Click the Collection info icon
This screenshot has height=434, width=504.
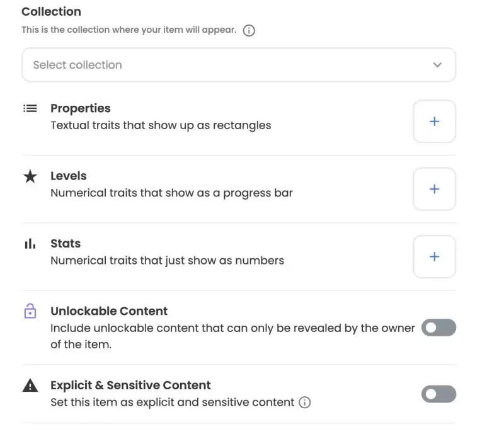(x=249, y=30)
